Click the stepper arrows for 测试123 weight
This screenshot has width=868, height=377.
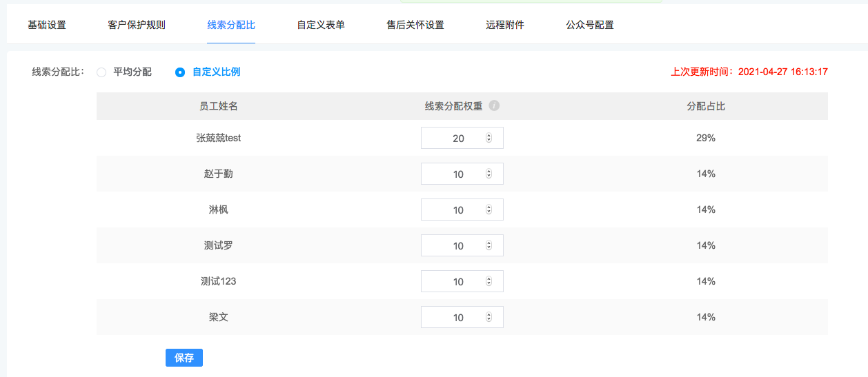489,281
